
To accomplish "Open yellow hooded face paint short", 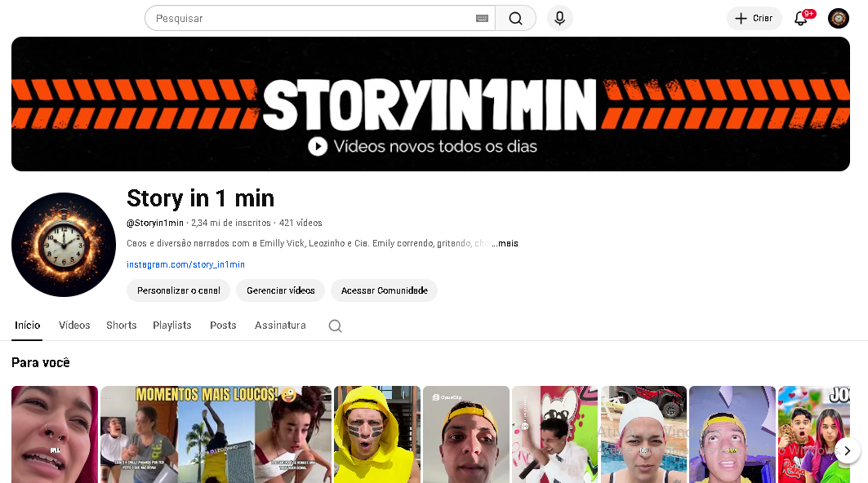I will pos(377,434).
